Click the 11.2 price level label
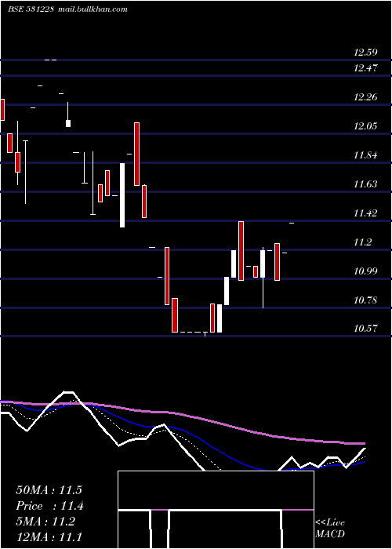The width and height of the screenshot is (392, 549). point(363,242)
